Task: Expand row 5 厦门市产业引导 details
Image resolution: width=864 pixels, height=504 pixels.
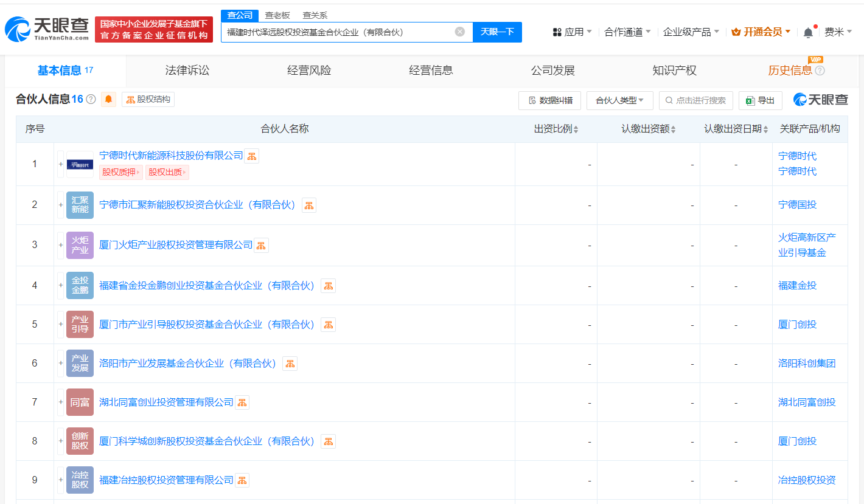Action: pyautogui.click(x=60, y=324)
